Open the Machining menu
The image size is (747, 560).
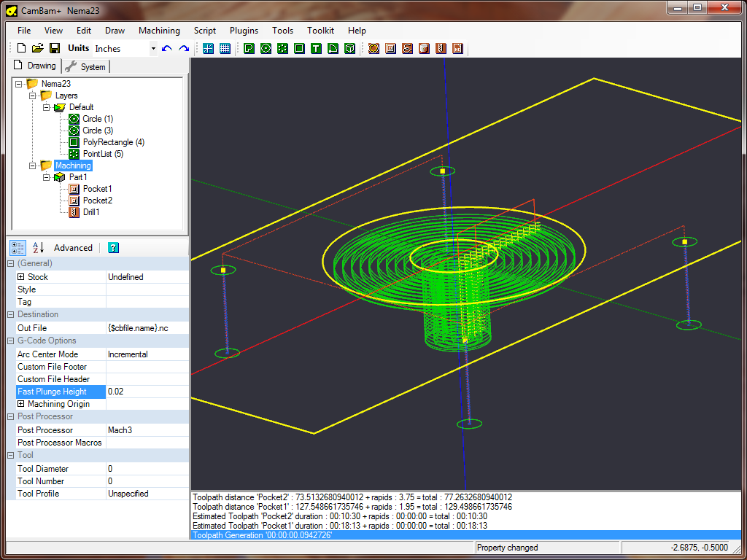(x=159, y=31)
